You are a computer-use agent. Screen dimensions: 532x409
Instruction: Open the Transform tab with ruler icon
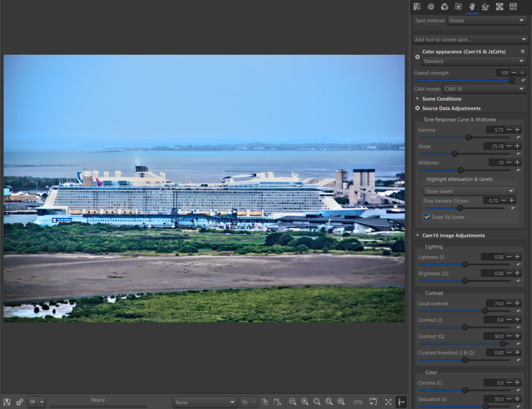pyautogui.click(x=485, y=7)
